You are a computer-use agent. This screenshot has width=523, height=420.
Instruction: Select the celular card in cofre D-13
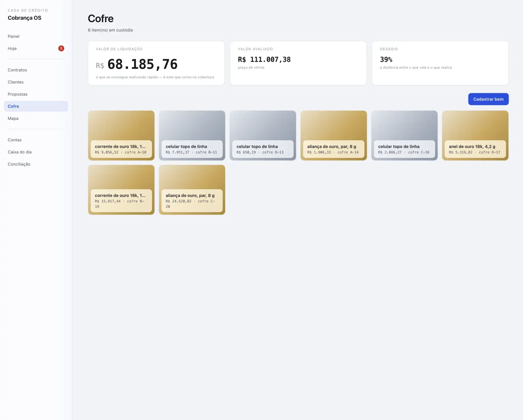[263, 135]
